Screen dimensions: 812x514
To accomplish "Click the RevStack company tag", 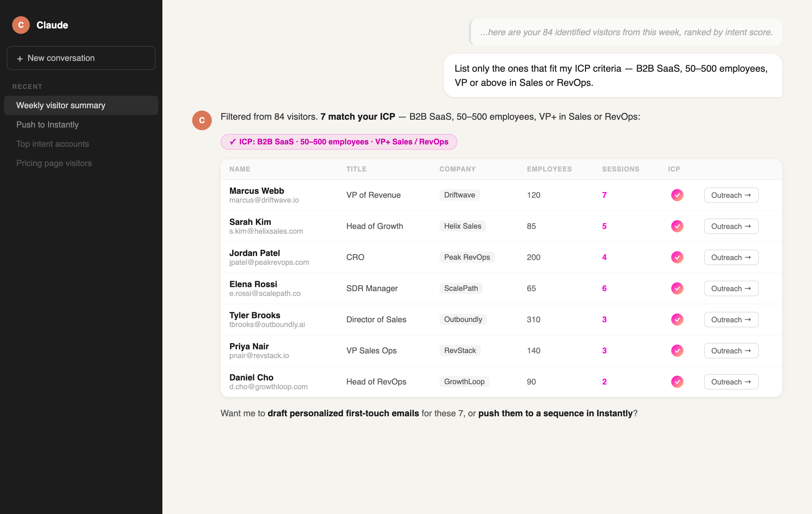I will [460, 350].
